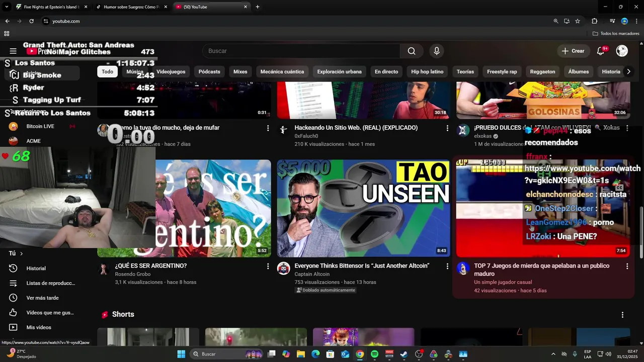Open options for TOP 7 Juegos video

(627, 266)
